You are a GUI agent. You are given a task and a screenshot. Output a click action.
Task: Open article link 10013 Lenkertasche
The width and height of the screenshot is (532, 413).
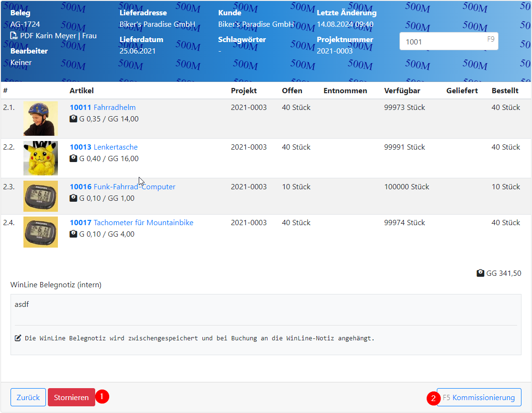pos(103,147)
